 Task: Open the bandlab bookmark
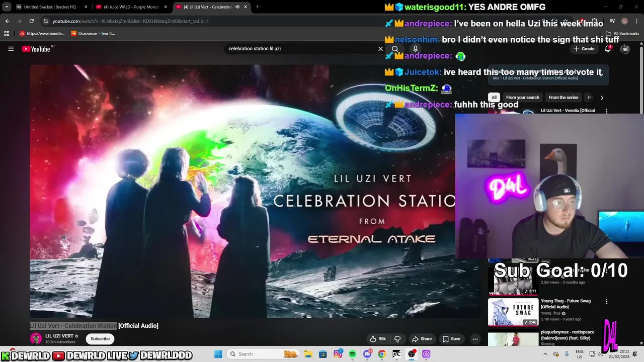(x=42, y=33)
